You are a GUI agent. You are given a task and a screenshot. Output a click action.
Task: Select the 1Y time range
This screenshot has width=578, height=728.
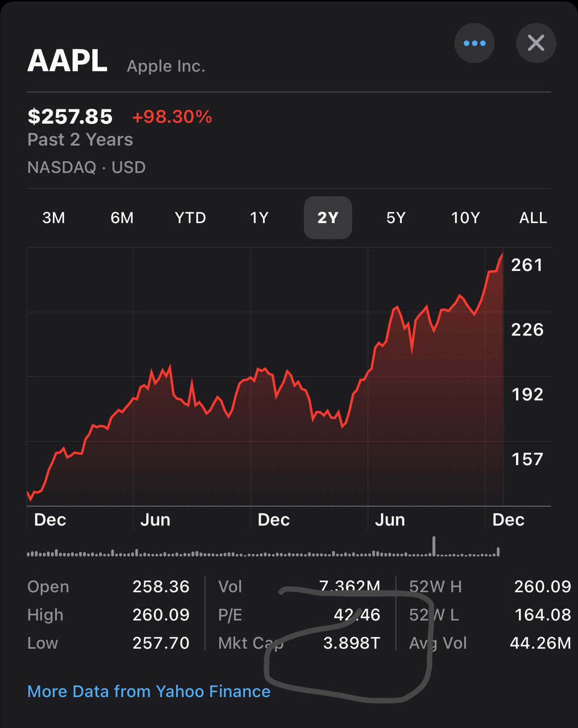[259, 218]
